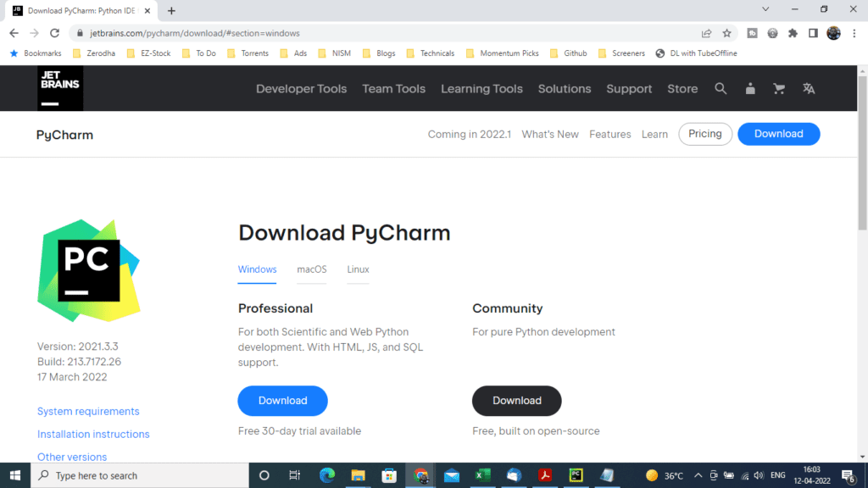Open the EZ-Stock bookmarks folder

click(148, 53)
